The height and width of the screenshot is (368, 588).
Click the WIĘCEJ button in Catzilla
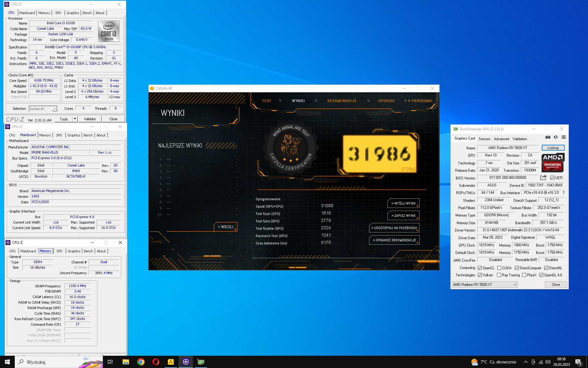pyautogui.click(x=225, y=227)
